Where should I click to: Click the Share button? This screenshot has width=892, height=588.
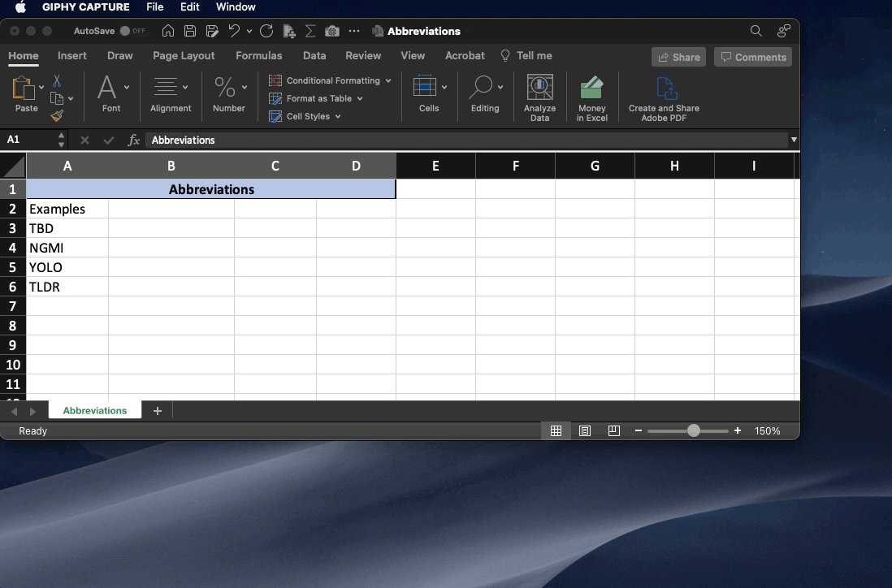click(678, 57)
